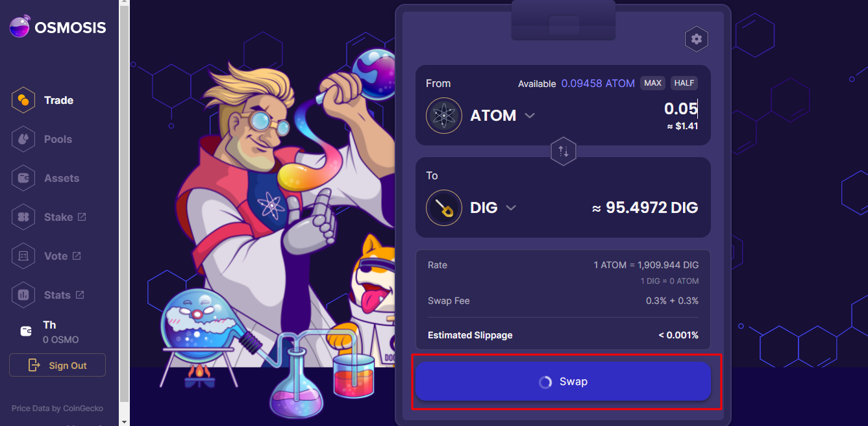Use the MAX amount button
The height and width of the screenshot is (426, 868).
coord(652,83)
